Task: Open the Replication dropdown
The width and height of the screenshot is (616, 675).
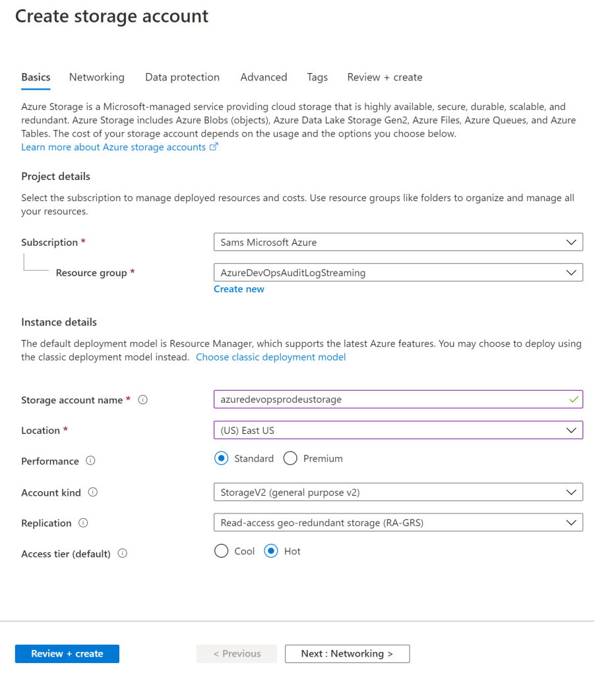Action: pos(398,523)
